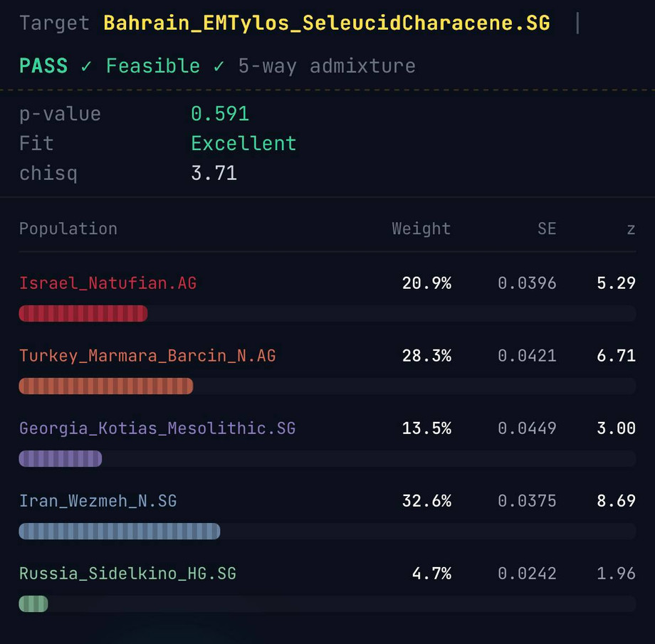Viewport: 655px width, 644px height.
Task: Click the PASS status text
Action: [43, 66]
